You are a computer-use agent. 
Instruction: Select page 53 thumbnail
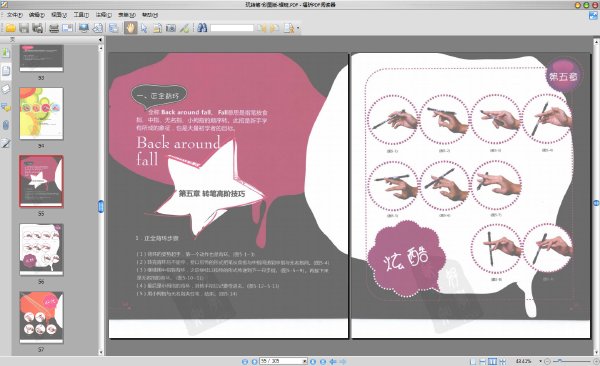click(41, 58)
